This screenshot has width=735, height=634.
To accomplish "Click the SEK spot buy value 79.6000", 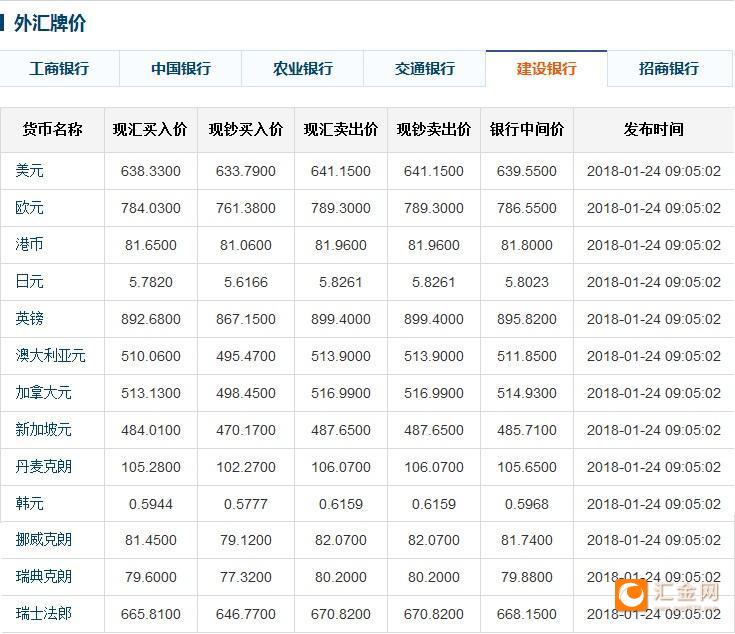I will coord(150,577).
